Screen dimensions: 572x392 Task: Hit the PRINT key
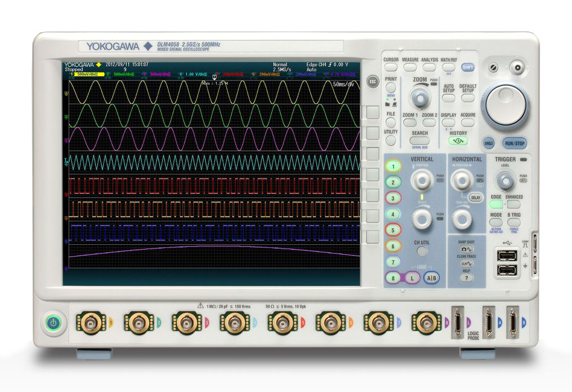391,87
